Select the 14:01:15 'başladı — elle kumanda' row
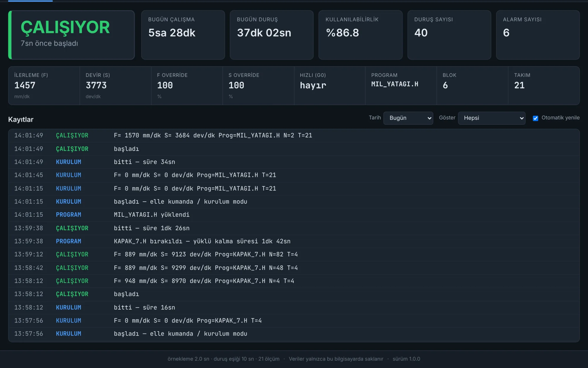 [294, 202]
